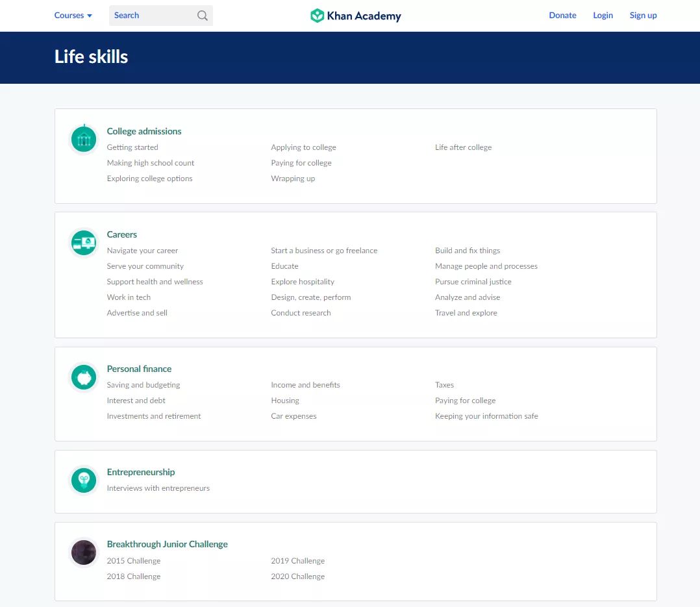This screenshot has height=607, width=700.
Task: Select Pursue criminal justice
Action: click(473, 282)
